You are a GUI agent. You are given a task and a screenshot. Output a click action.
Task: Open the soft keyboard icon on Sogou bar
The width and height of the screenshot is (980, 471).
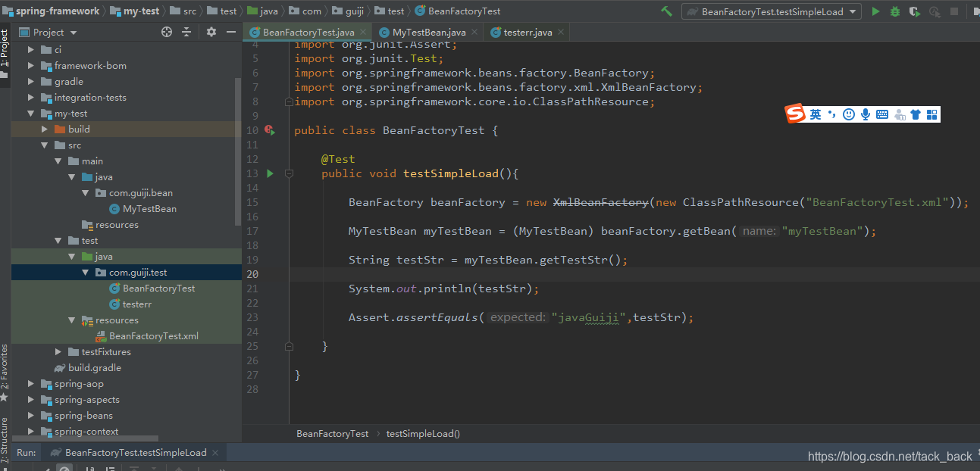882,114
